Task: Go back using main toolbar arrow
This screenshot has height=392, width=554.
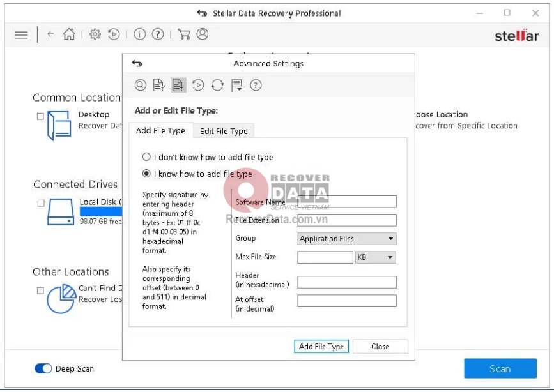Action: point(50,34)
